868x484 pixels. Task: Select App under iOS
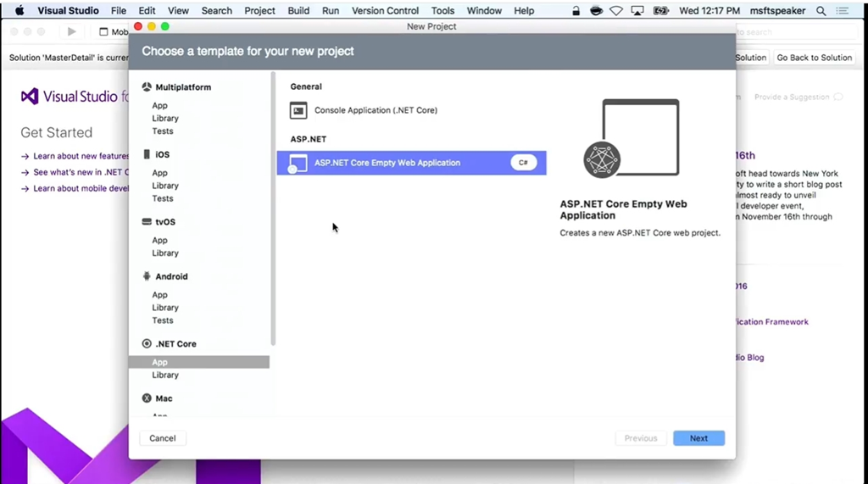click(160, 173)
